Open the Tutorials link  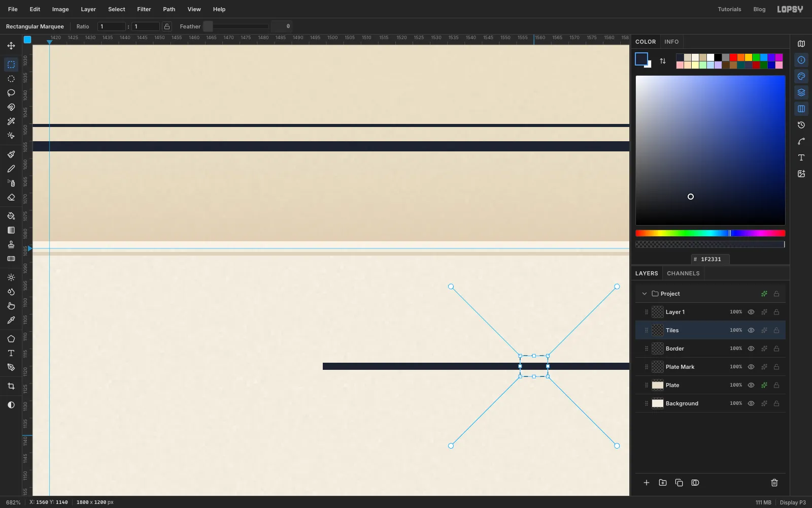click(x=729, y=9)
